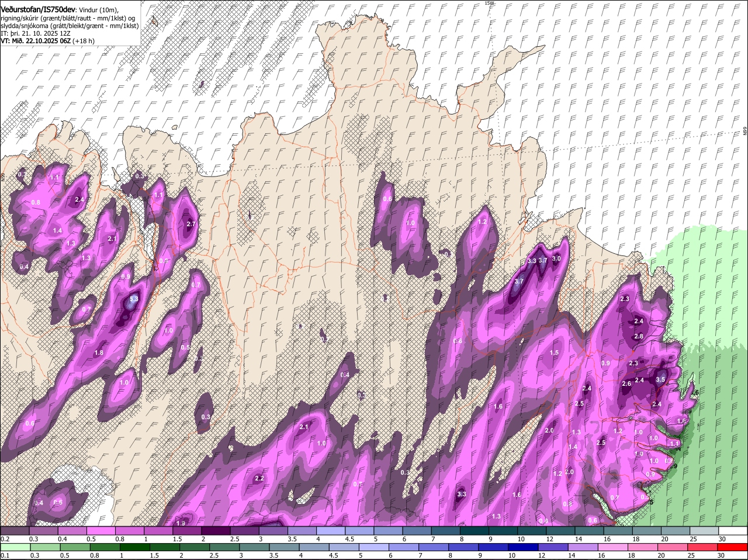The image size is (748, 560).
Task: Click the 15W longitude label
Action: pos(489,3)
